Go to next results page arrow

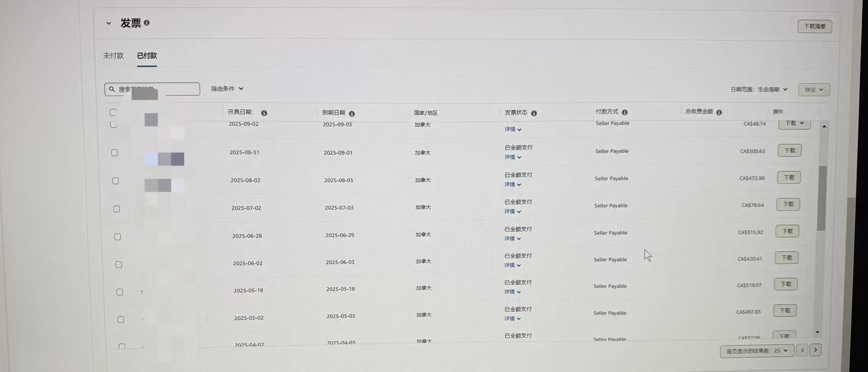[x=816, y=350]
